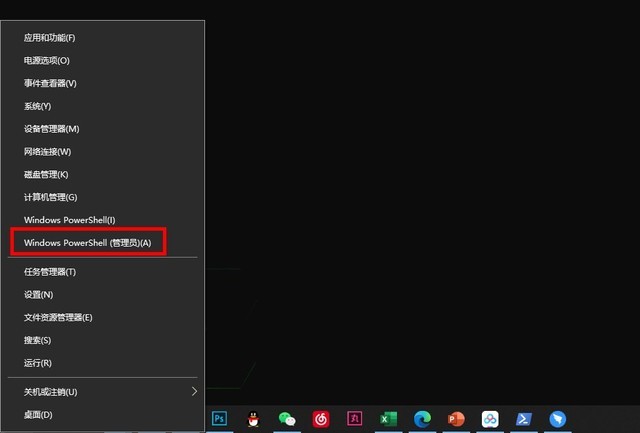
Task: Run Windows PowerShell (管理员)(A)
Action: 103,243
